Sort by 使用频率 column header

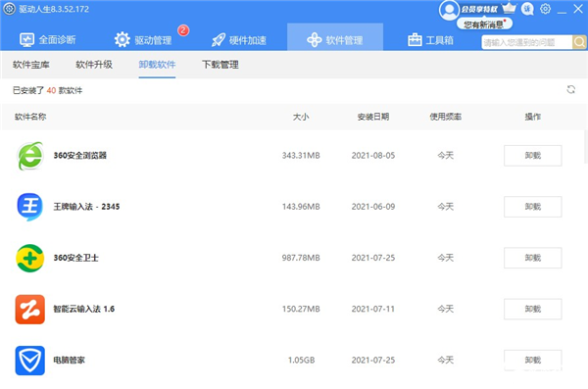tap(446, 117)
